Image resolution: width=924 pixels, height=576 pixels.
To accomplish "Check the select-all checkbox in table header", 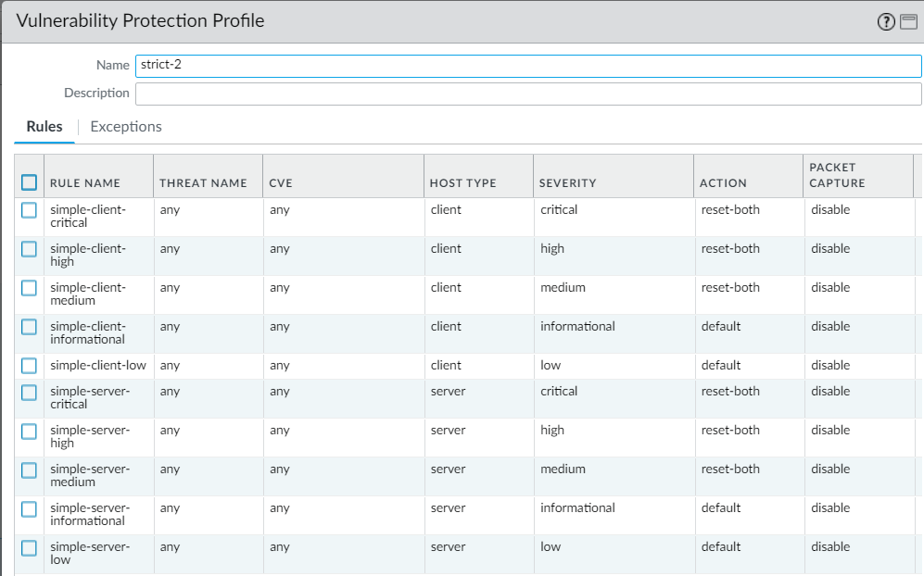I will (30, 182).
